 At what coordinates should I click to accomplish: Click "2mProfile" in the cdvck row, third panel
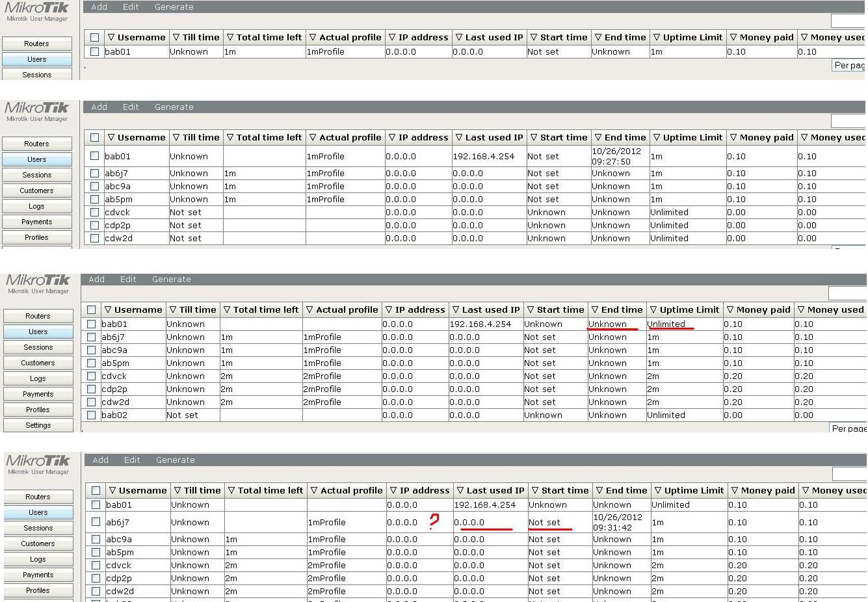(x=322, y=376)
